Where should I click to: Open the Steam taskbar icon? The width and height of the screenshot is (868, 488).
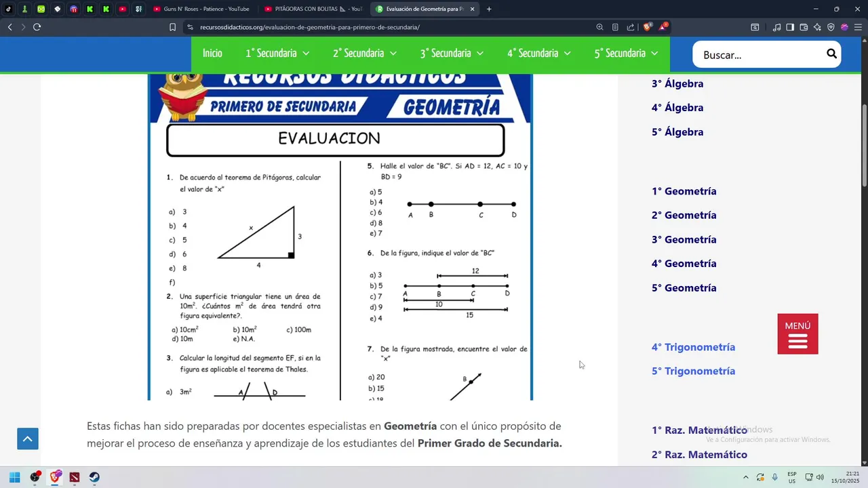tap(94, 477)
